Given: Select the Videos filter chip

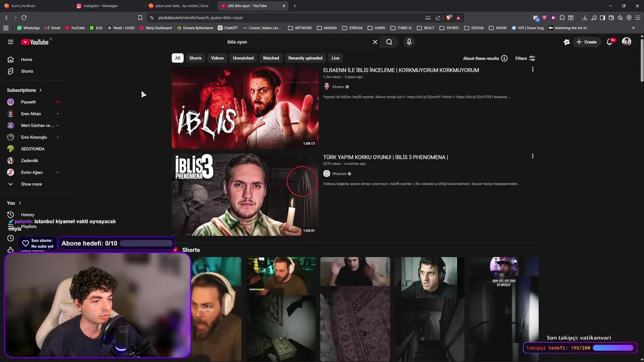Looking at the screenshot, I should [217, 58].
